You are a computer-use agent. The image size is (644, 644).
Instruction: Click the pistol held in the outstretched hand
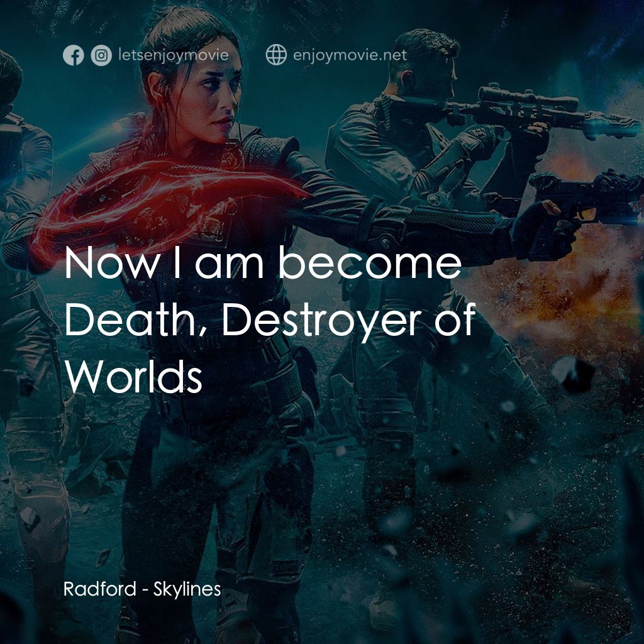(x=585, y=195)
